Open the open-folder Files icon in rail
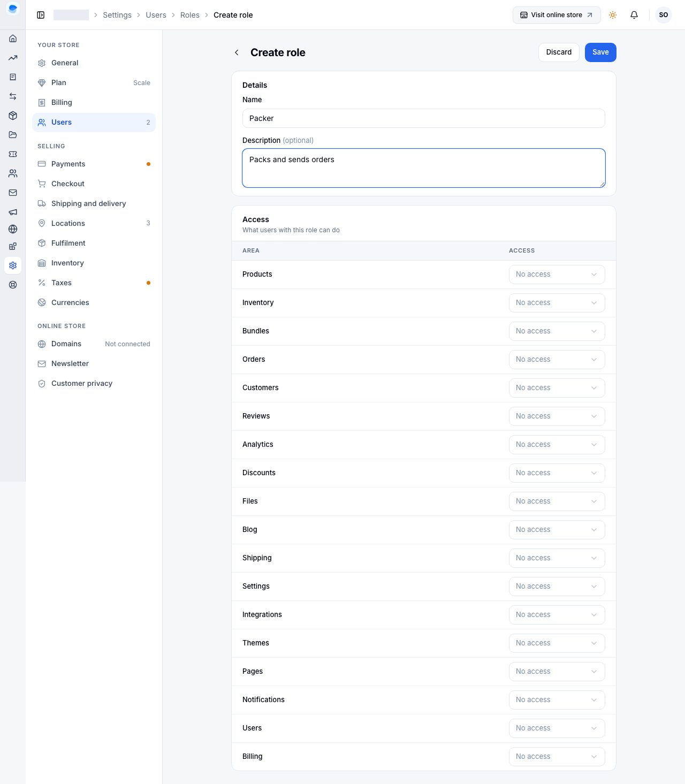The width and height of the screenshot is (685, 784). [13, 135]
